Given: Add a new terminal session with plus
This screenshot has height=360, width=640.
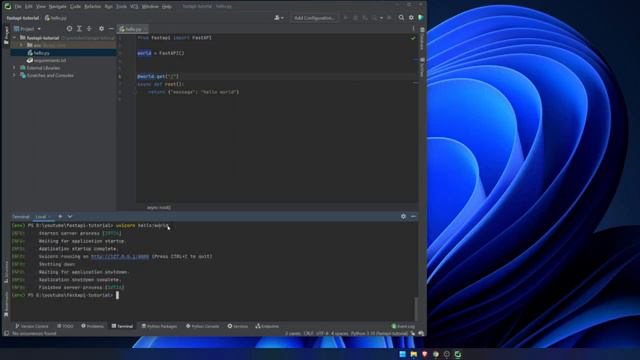Looking at the screenshot, I should tap(60, 216).
